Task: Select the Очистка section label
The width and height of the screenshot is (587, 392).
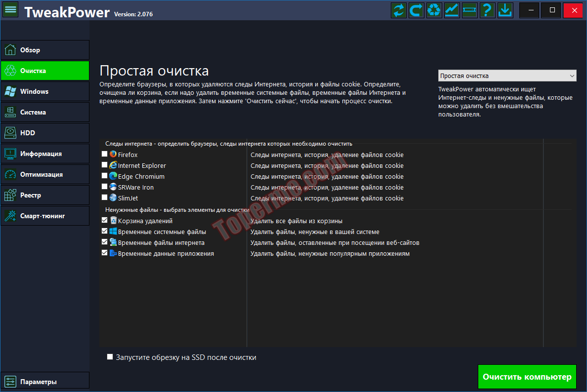Action: tap(33, 71)
